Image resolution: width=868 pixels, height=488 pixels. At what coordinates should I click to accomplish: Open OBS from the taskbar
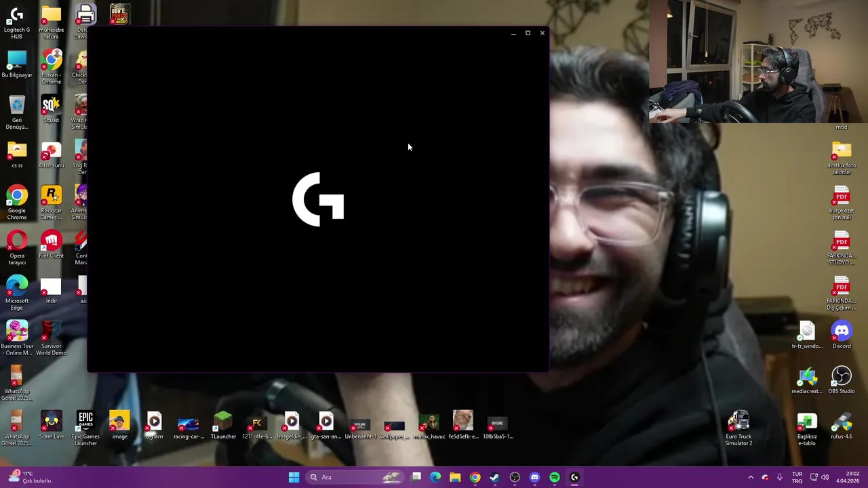click(x=515, y=477)
